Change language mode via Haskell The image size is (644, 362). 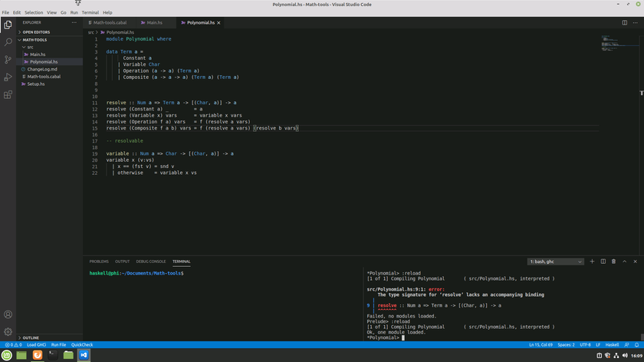[612, 344]
